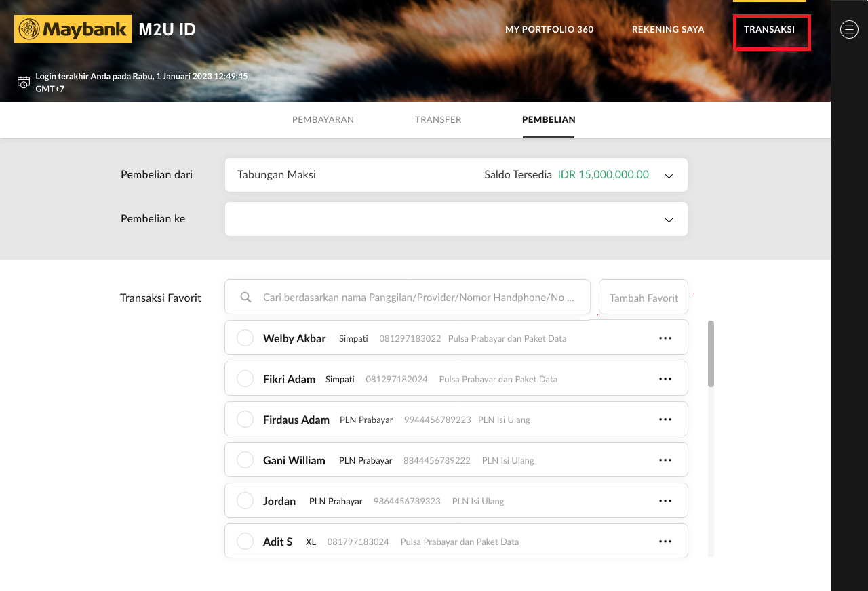Click the last login calendar icon
868x591 pixels.
[24, 82]
